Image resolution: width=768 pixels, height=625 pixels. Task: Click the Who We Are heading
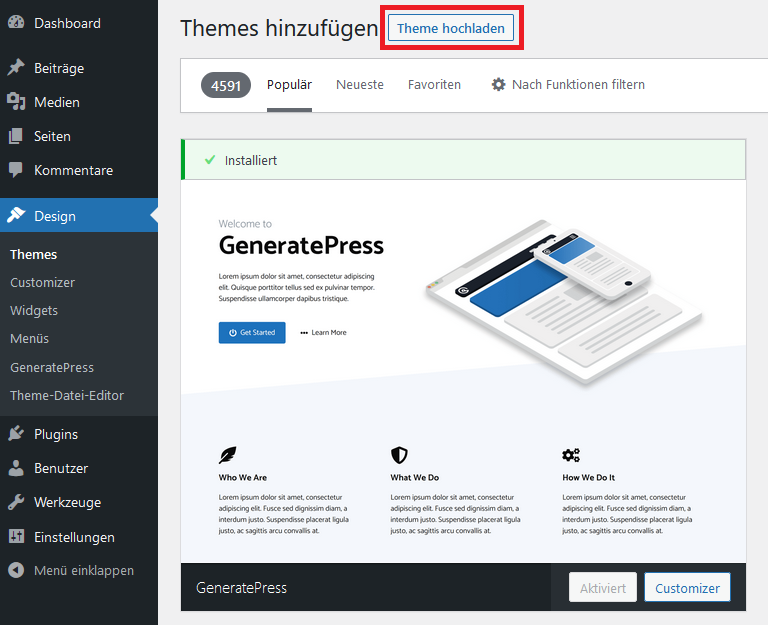[x=243, y=477]
